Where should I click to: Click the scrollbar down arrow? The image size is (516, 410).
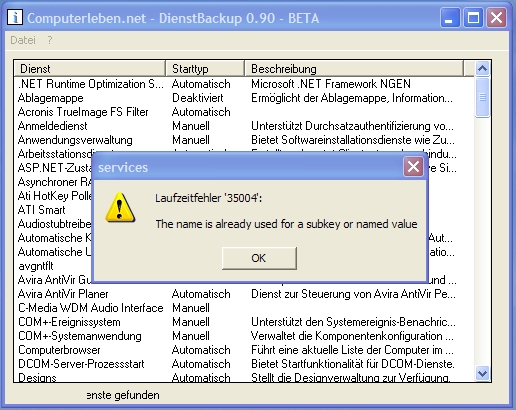click(x=482, y=373)
